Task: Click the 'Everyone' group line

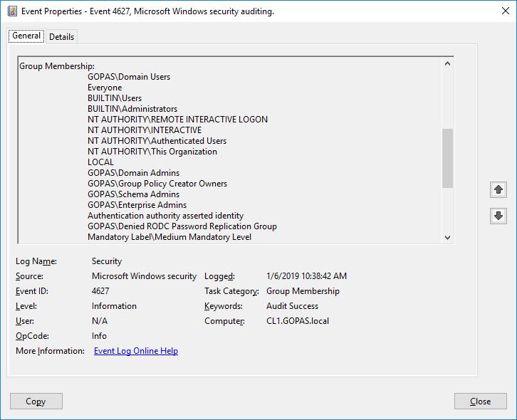Action: (105, 88)
